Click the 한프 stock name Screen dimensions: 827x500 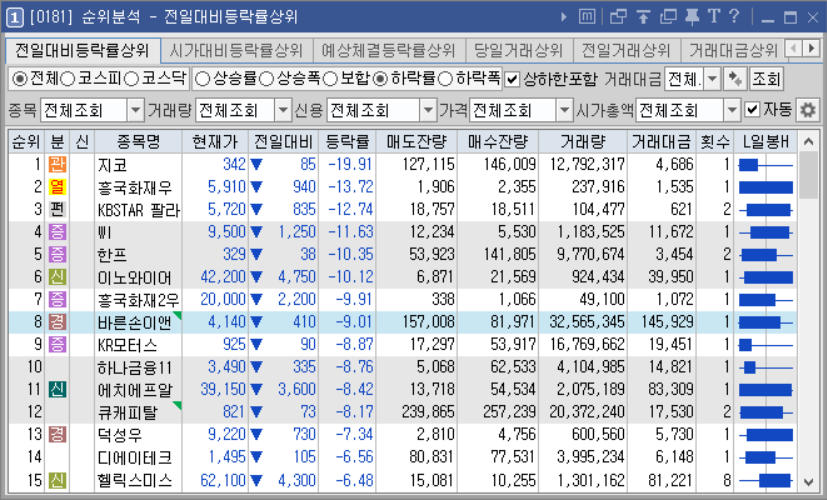click(112, 255)
